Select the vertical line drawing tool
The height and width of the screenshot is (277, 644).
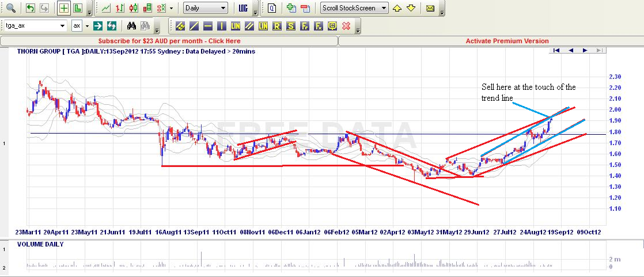point(222,26)
